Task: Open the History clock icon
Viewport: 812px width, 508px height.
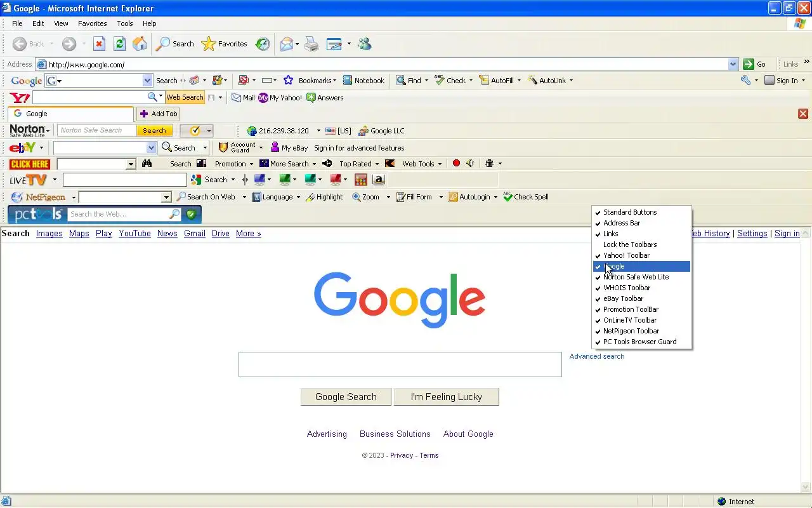Action: tap(263, 44)
